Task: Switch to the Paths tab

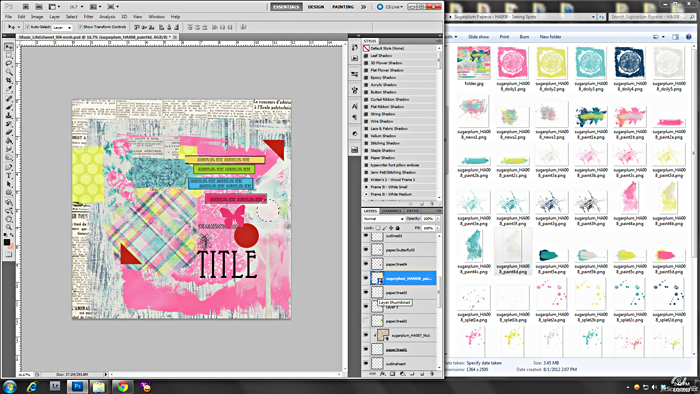Action: pos(412,211)
